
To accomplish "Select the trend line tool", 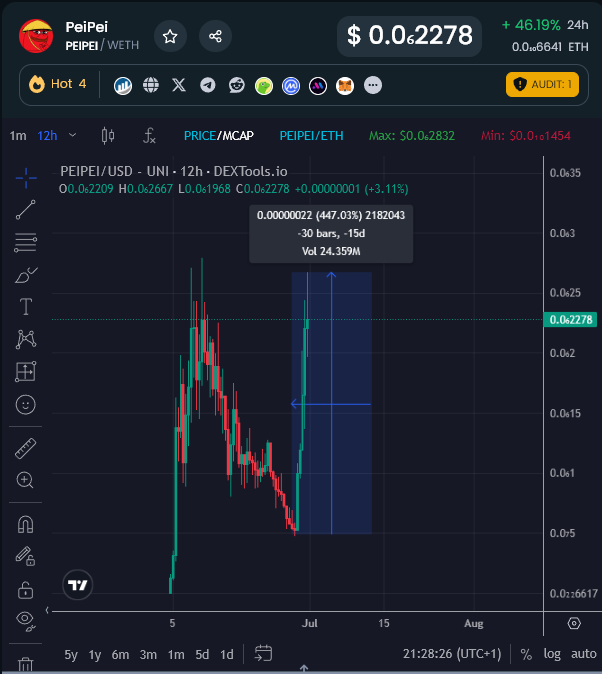I will pos(26,210).
